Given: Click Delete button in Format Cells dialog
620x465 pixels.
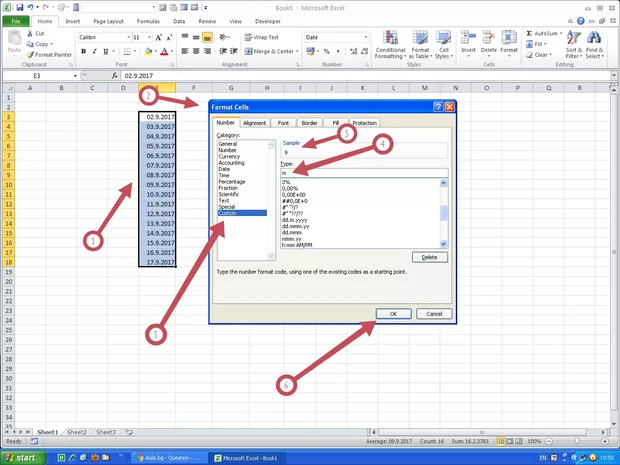Looking at the screenshot, I should coord(429,257).
